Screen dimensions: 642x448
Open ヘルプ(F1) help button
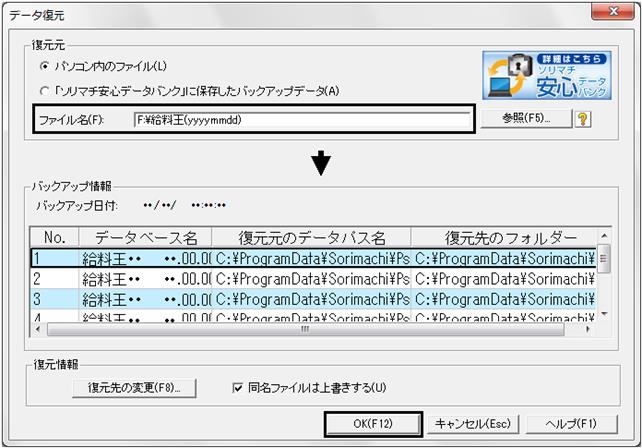pyautogui.click(x=572, y=424)
